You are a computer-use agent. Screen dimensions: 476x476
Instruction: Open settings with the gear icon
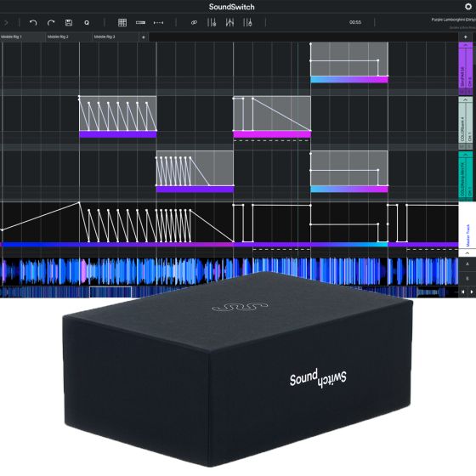468,7
